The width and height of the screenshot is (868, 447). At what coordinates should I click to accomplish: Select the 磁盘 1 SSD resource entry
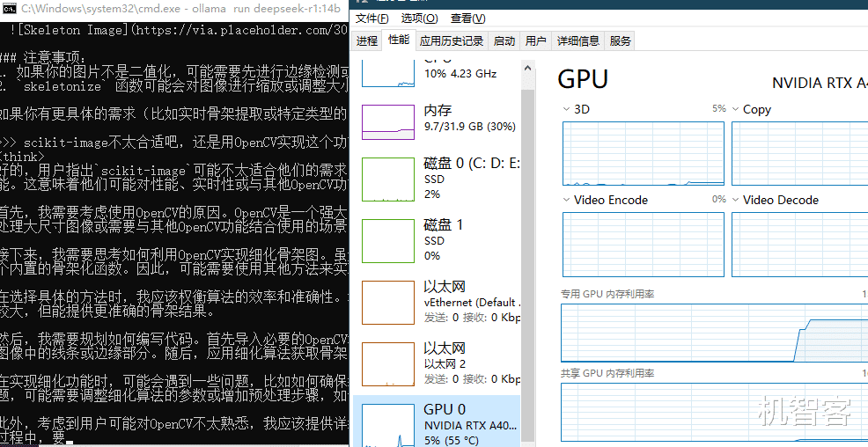tap(437, 240)
